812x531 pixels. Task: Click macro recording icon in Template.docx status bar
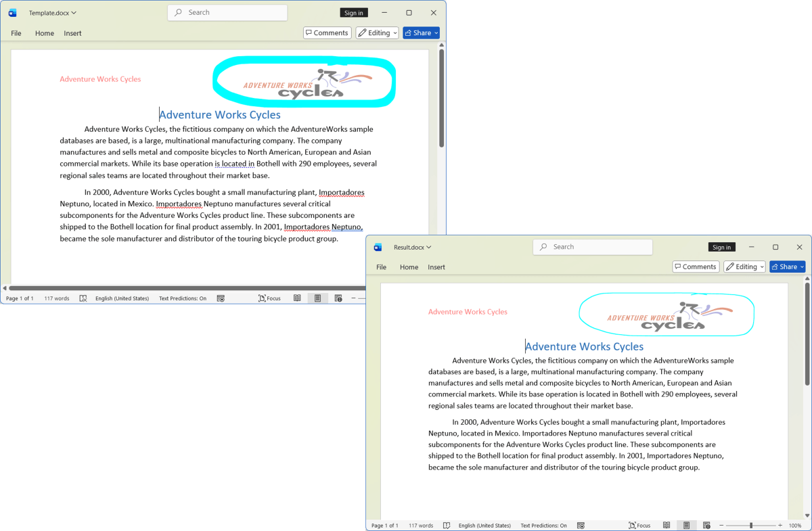[x=221, y=298]
